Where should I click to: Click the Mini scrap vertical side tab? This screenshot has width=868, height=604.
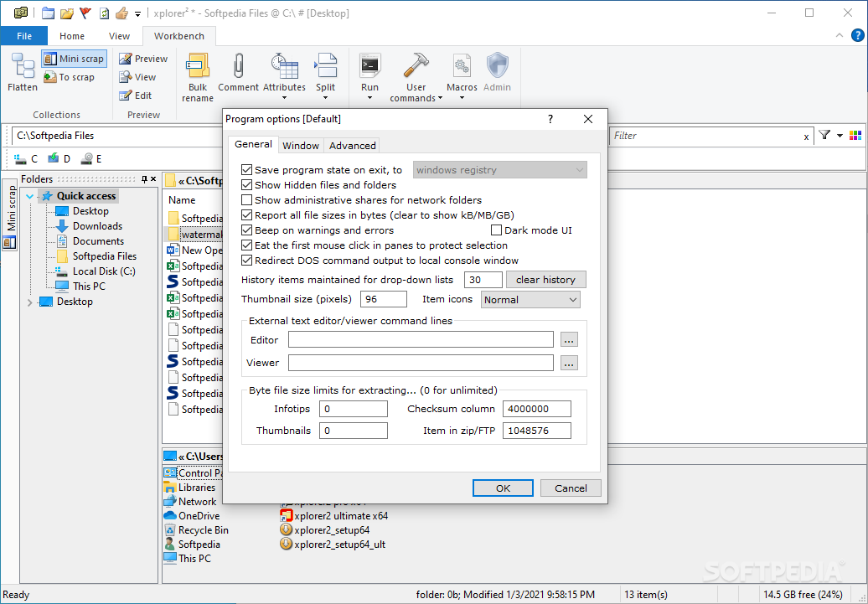click(x=10, y=214)
